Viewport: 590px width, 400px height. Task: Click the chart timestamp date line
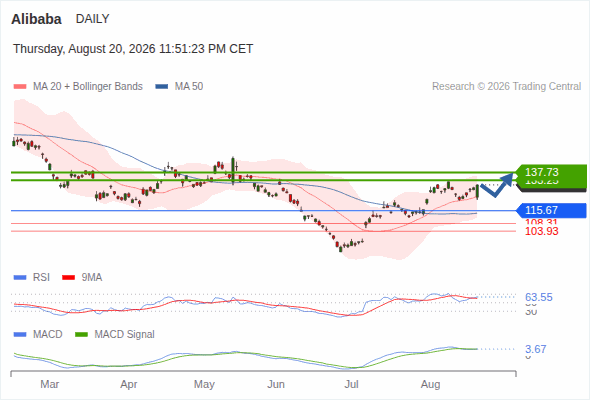(x=133, y=49)
